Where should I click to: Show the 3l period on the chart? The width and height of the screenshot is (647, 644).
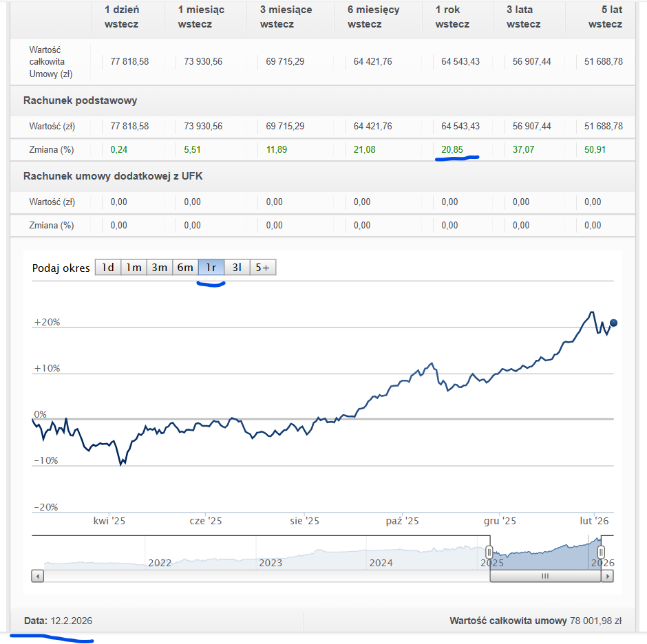coord(237,268)
